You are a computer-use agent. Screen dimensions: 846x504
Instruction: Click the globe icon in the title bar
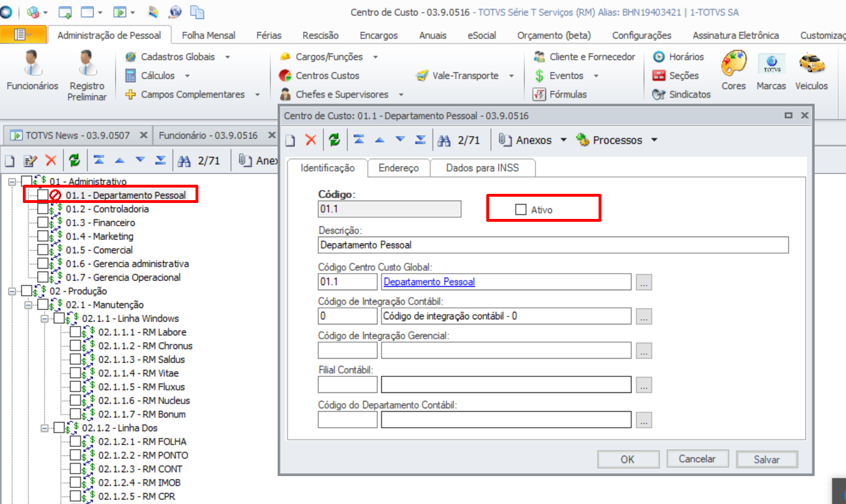click(x=176, y=12)
